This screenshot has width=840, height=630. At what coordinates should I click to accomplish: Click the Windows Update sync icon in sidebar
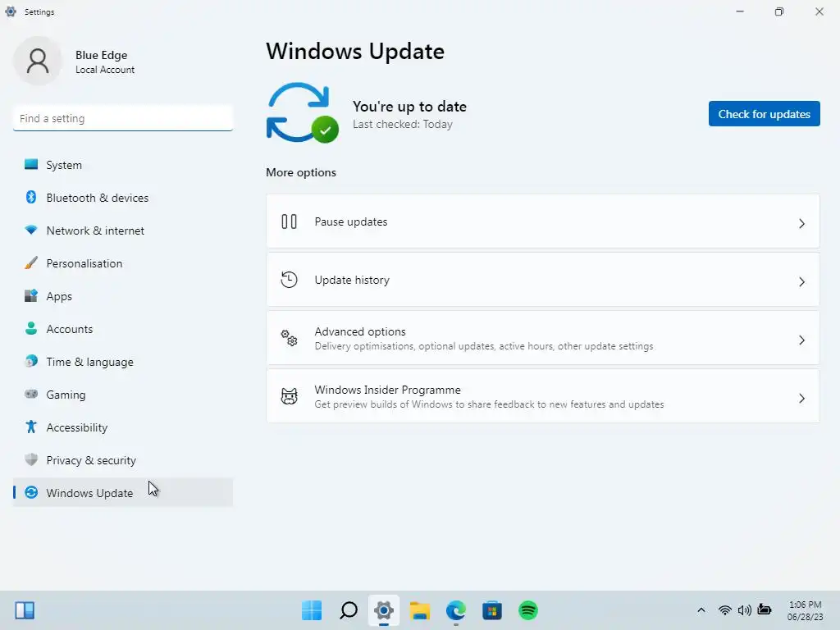[x=31, y=492]
